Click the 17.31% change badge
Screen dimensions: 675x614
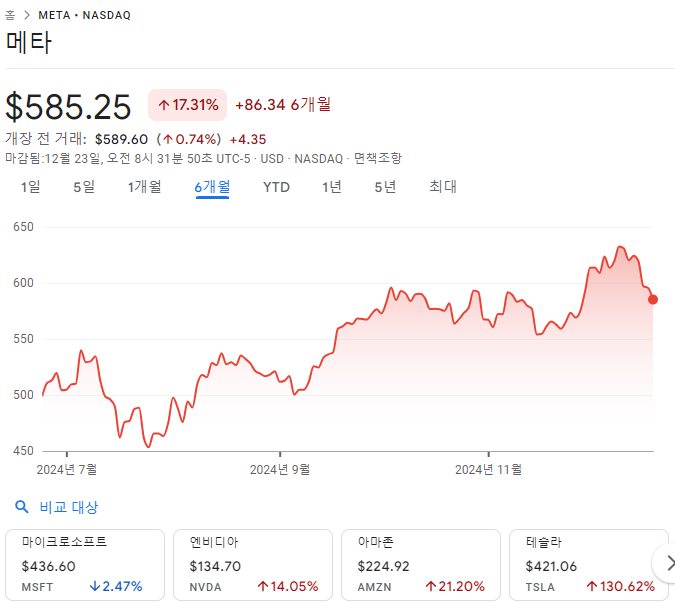tap(187, 105)
